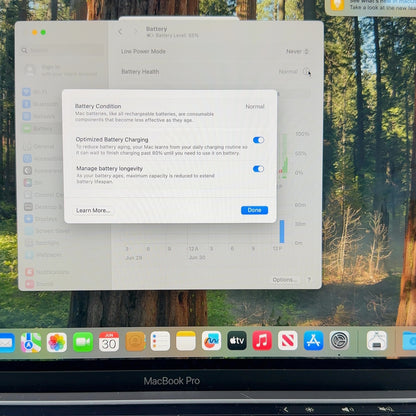Click the blue screen-on usage bar in chart
The height and width of the screenshot is (416, 416).
click(x=282, y=231)
